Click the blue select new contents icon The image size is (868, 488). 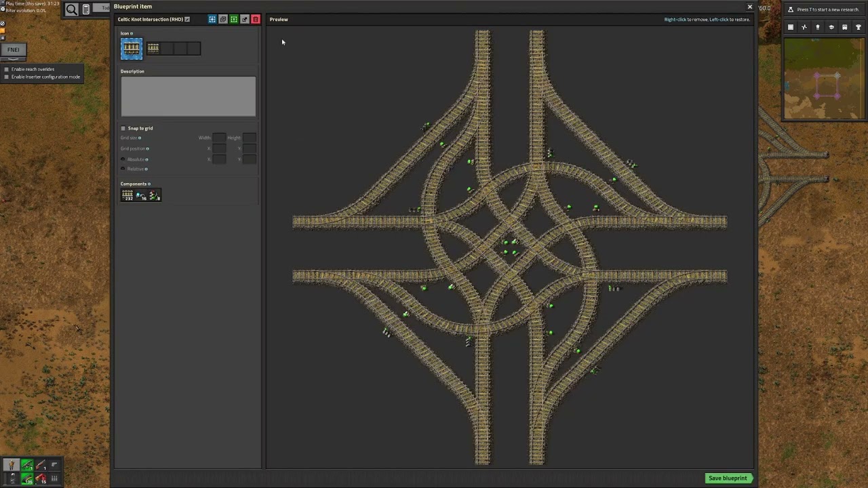[x=212, y=19]
